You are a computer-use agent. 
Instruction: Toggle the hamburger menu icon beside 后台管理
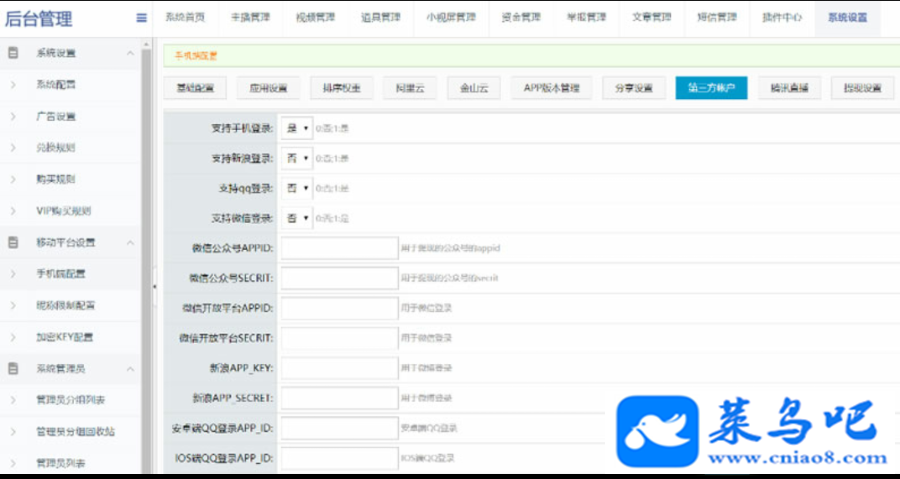[x=141, y=18]
